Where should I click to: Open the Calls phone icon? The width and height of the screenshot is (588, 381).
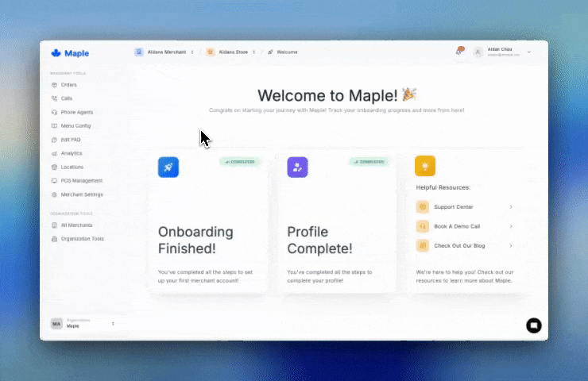(54, 98)
